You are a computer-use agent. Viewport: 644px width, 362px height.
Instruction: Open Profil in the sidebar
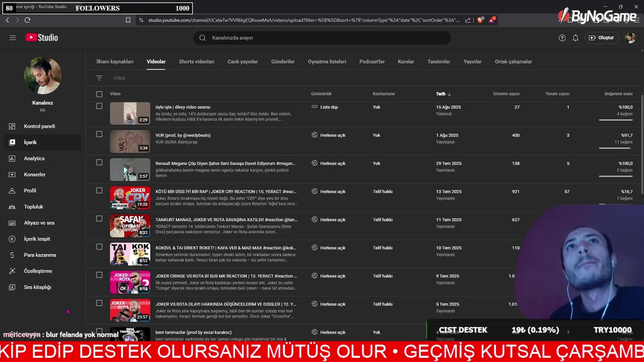(42, 191)
